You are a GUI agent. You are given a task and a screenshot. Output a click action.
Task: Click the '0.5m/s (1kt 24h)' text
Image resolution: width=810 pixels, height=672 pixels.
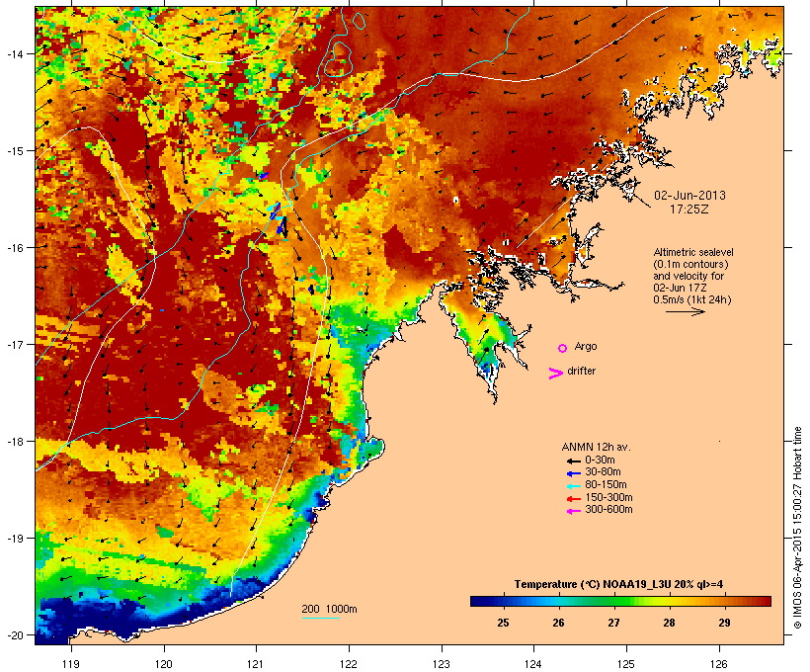pos(692,299)
